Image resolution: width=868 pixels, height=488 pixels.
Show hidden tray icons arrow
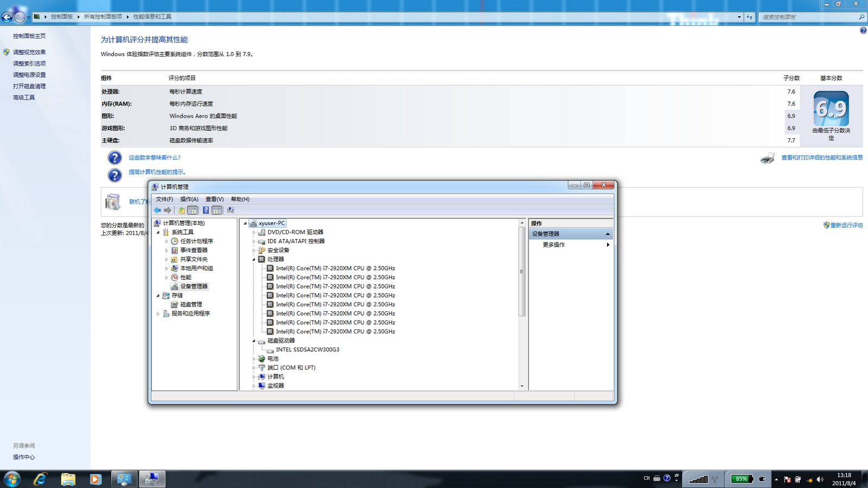(776, 479)
